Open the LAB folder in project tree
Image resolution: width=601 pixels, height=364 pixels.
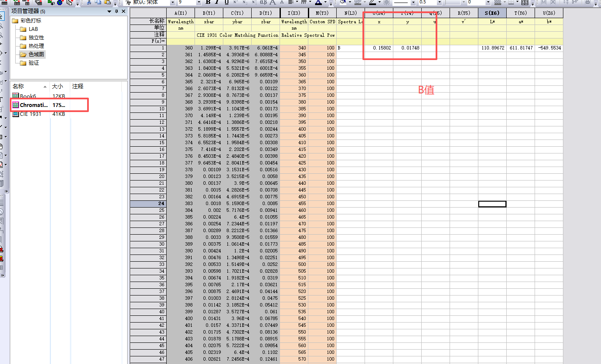pyautogui.click(x=29, y=29)
